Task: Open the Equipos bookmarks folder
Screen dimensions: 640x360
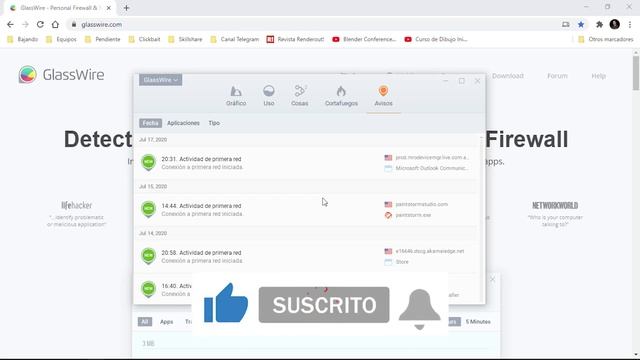Action: [x=61, y=39]
